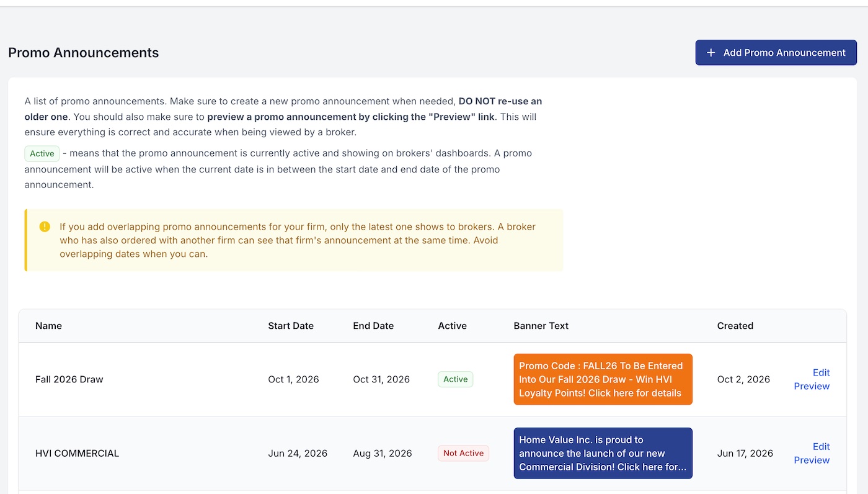Click the plus icon on Add Promo Announcement
Image resolution: width=868 pixels, height=494 pixels.
(x=711, y=53)
